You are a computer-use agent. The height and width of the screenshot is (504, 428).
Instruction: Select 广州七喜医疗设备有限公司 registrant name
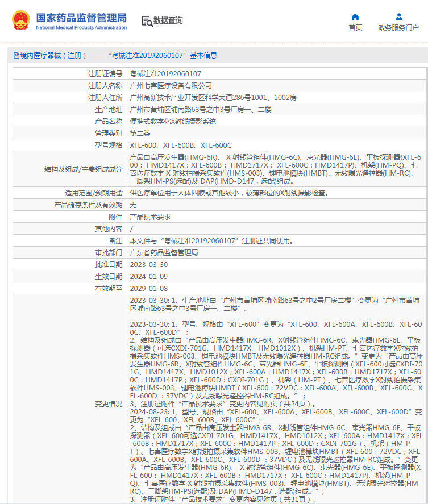[x=171, y=85]
